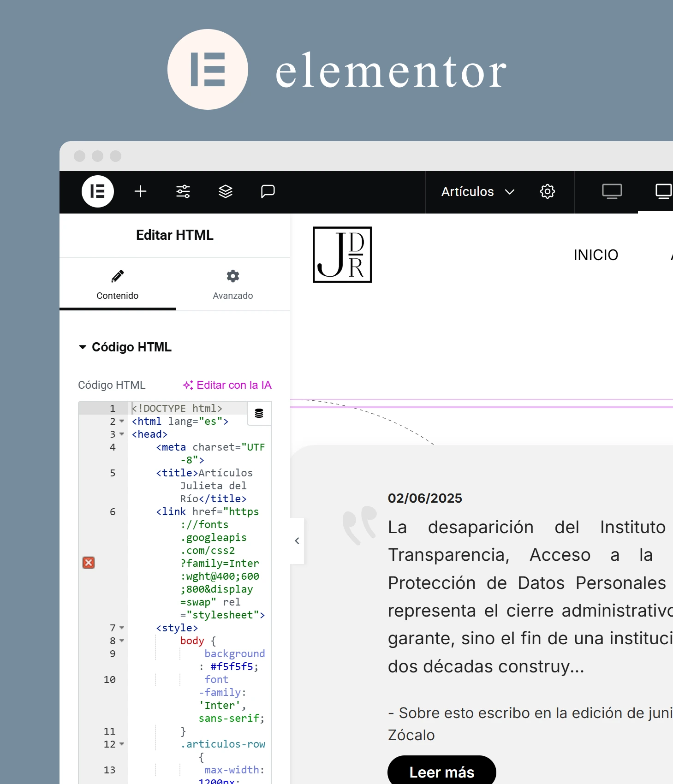673x784 pixels.
Task: Click the code line with #f5f5f5 value
Action: coord(232,660)
